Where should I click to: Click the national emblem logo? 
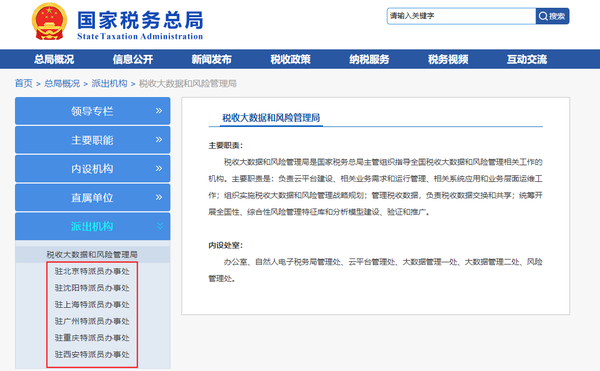(x=49, y=21)
